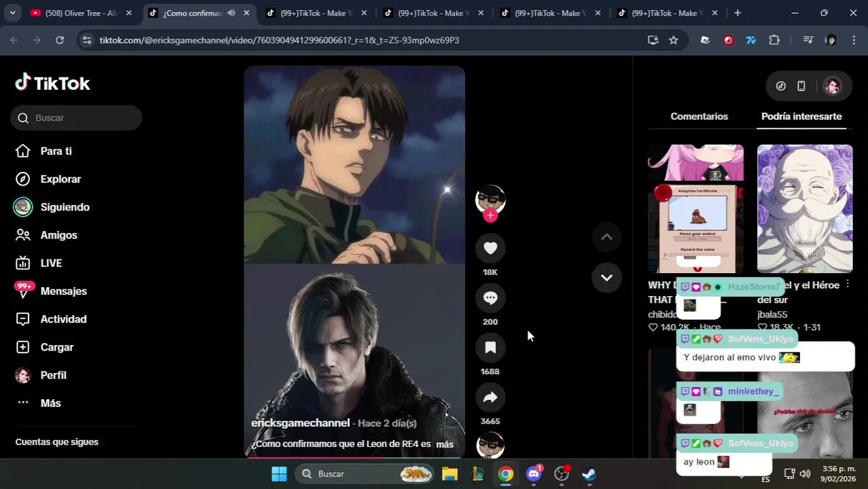
Task: Bookmark this page with star
Action: [673, 40]
